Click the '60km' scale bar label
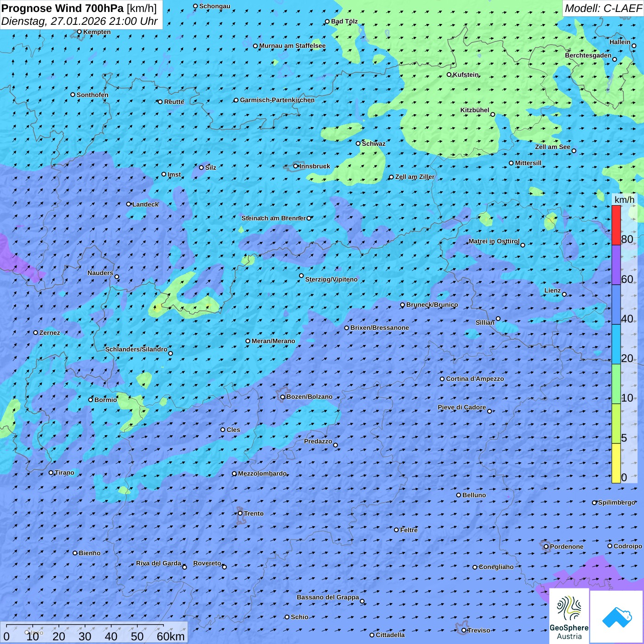The width and height of the screenshot is (644, 644). coord(171,636)
